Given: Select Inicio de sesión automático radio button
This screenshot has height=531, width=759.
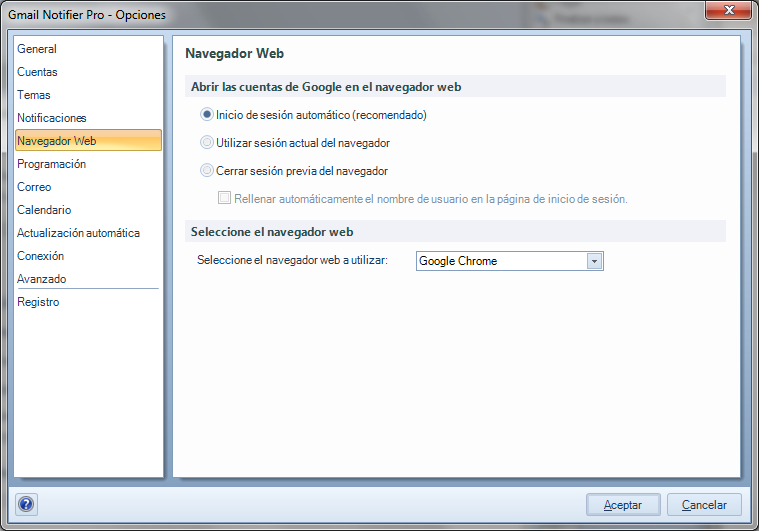Looking at the screenshot, I should pos(207,115).
